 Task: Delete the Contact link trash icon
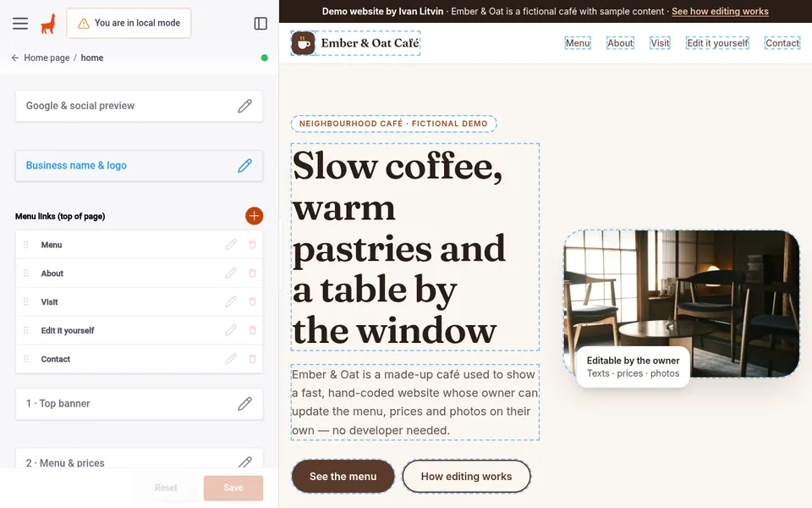pos(252,359)
